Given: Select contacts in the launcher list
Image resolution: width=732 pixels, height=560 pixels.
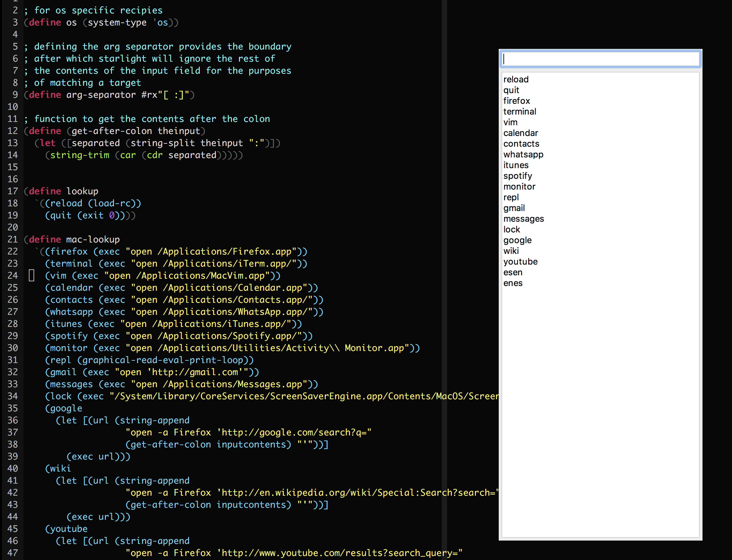Looking at the screenshot, I should click(521, 144).
